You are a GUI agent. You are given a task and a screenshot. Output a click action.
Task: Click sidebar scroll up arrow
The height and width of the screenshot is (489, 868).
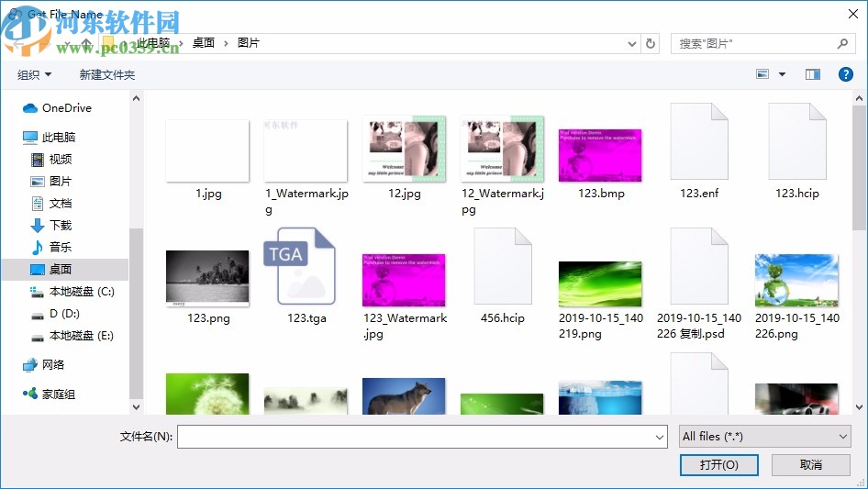click(x=136, y=98)
